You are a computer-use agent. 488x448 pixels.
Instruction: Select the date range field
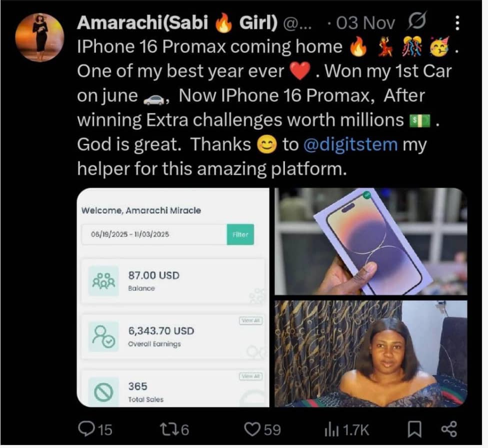point(154,234)
